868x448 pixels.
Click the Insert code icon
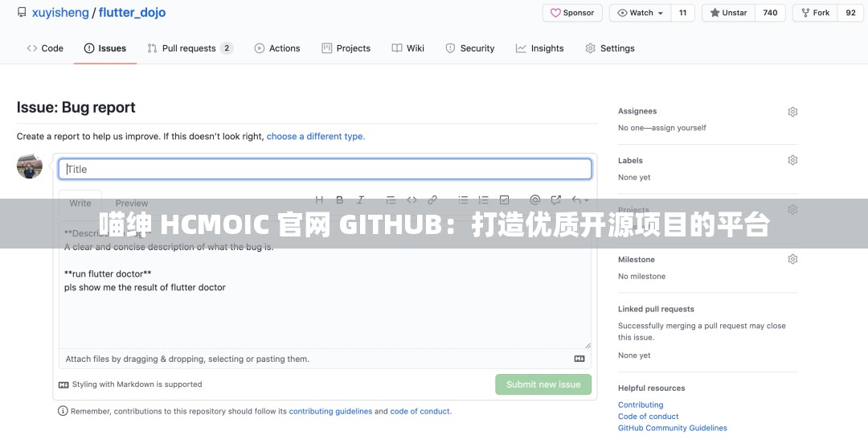(411, 200)
